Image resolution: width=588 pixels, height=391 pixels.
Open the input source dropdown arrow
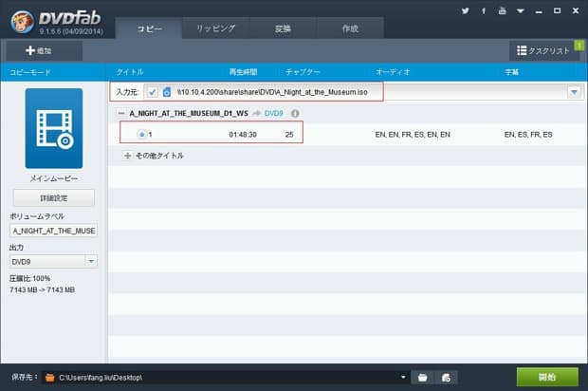coord(574,92)
